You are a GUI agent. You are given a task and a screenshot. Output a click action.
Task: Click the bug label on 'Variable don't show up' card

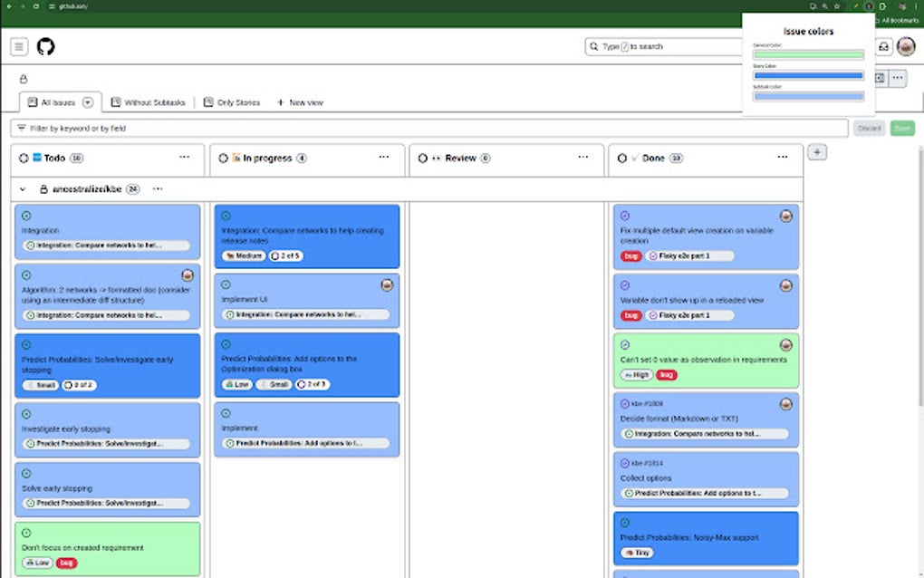[x=630, y=315]
